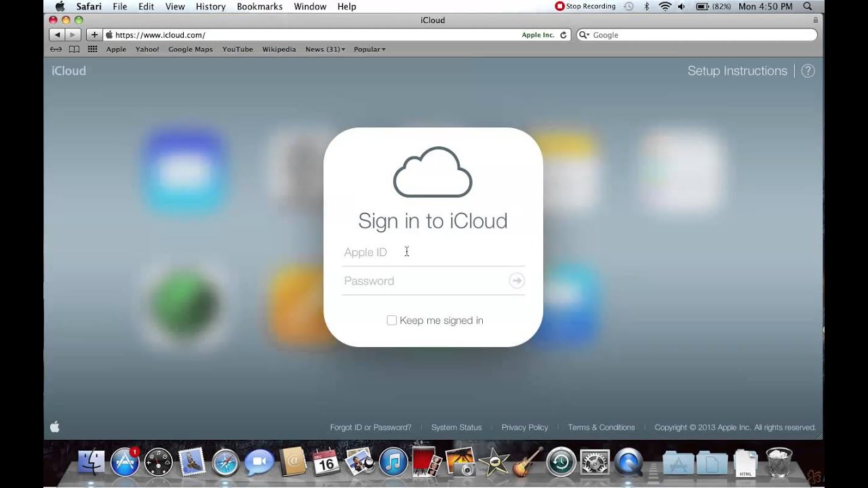
Task: Click the icloud.com address bar URL
Action: pos(160,35)
